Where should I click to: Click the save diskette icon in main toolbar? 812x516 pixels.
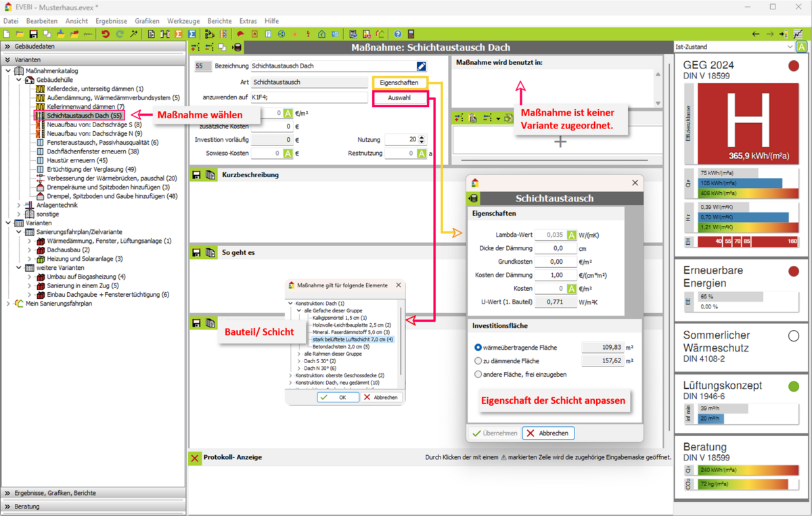click(33, 34)
